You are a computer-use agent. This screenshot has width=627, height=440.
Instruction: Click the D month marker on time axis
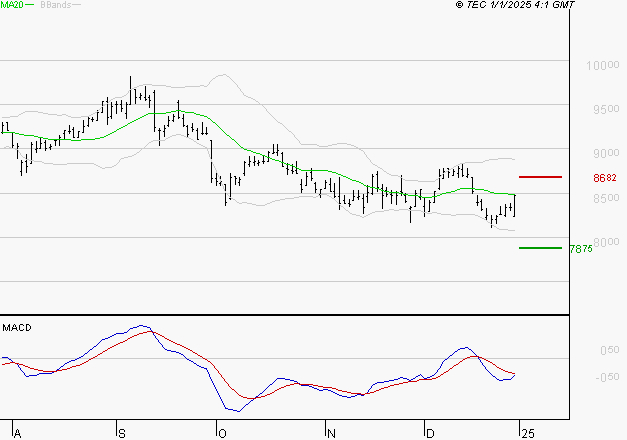pos(430,434)
